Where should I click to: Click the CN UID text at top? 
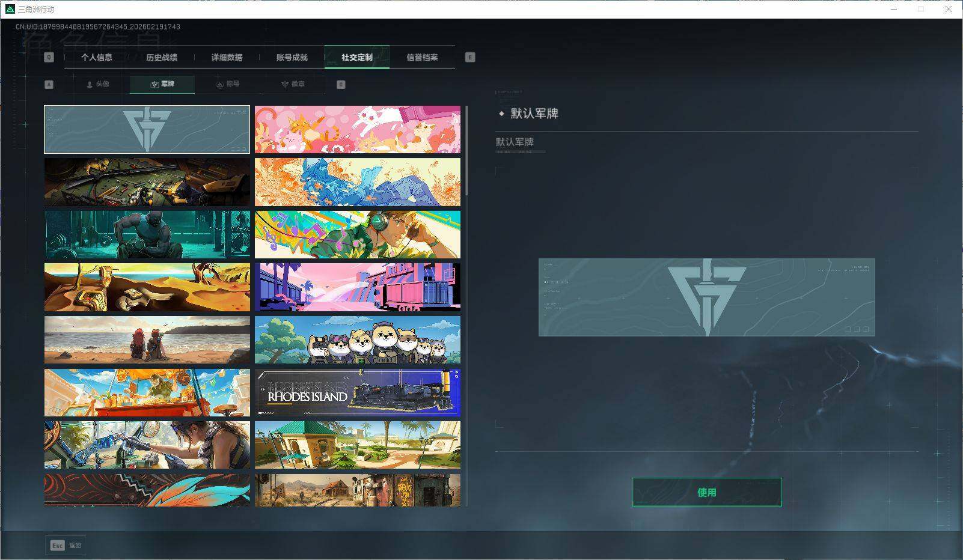coord(98,27)
